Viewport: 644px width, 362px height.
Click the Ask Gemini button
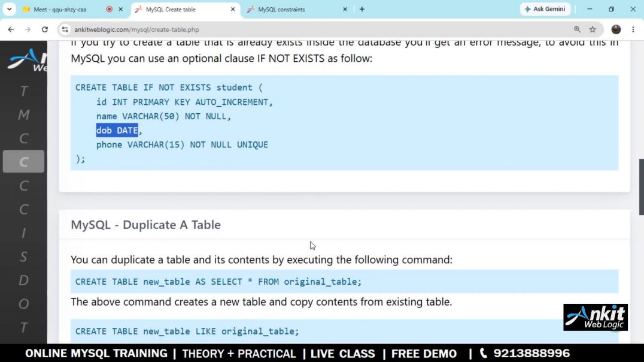[x=545, y=9]
